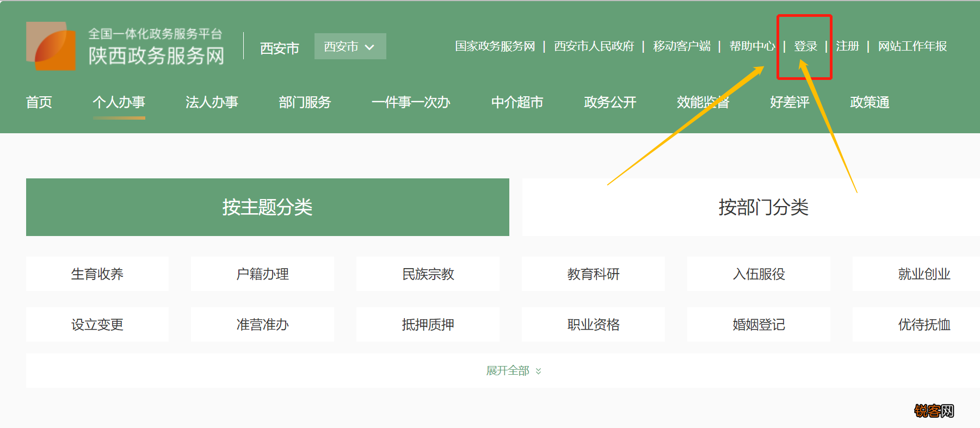The width and height of the screenshot is (980, 428).
Task: Choose 抵押质押 category
Action: 428,325
